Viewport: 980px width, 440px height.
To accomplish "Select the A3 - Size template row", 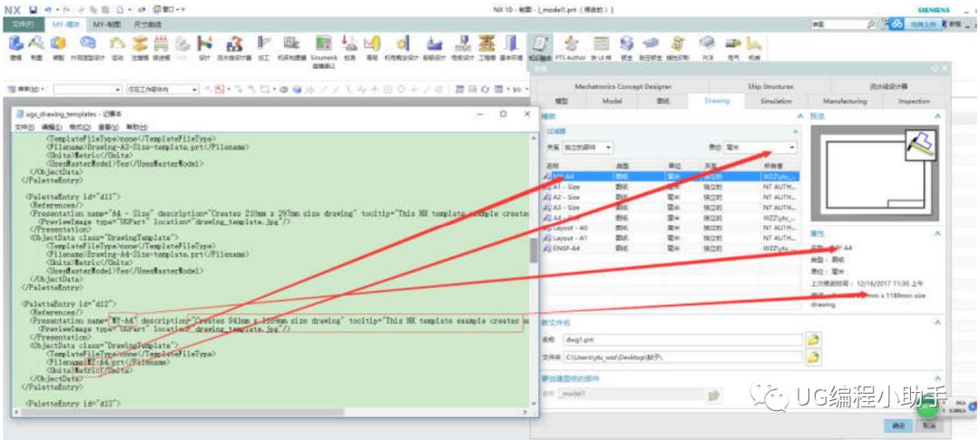I will pos(671,207).
